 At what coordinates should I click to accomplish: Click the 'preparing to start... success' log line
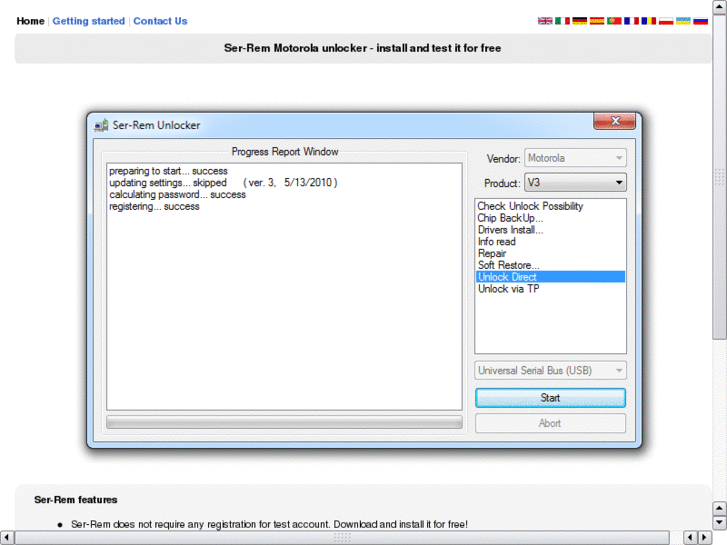(x=168, y=171)
